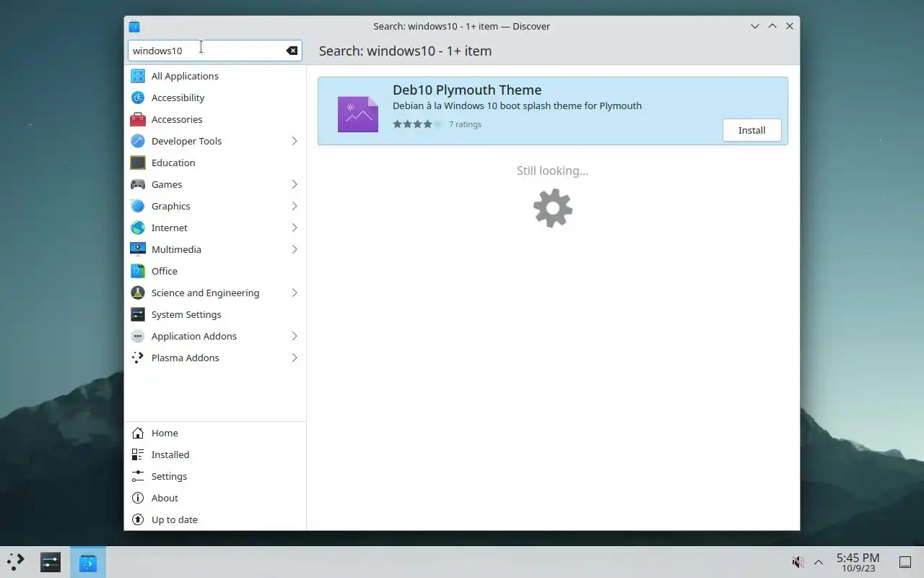Click the Science and Engineering flask icon
This screenshot has height=578, width=924.
(138, 293)
